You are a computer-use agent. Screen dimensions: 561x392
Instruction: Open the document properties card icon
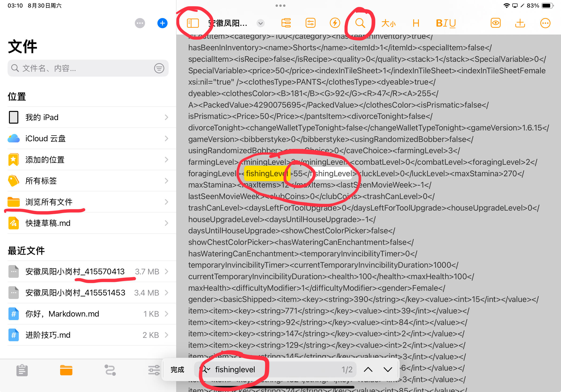[310, 23]
